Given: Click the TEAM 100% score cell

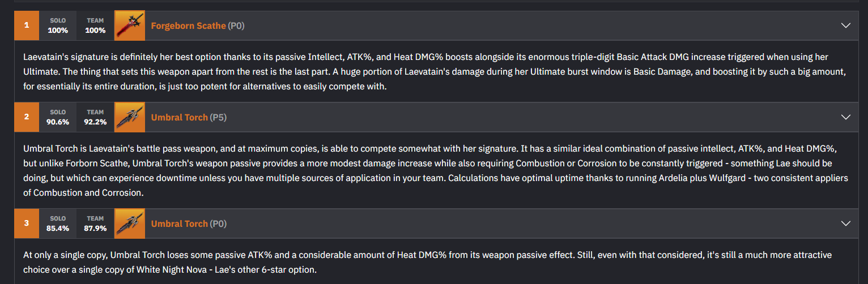Looking at the screenshot, I should pos(95,26).
